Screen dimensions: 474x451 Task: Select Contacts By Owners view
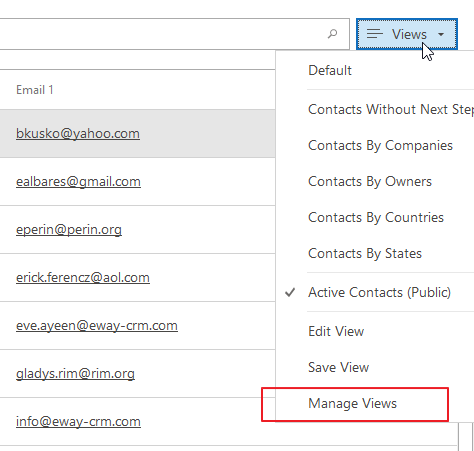click(x=370, y=182)
